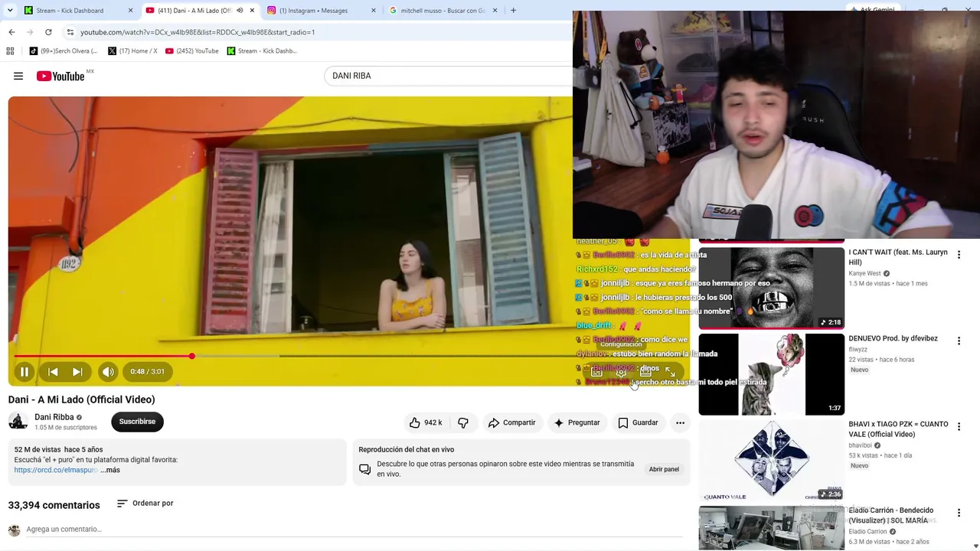
Task: Toggle subtitles on the video player
Action: pos(596,372)
